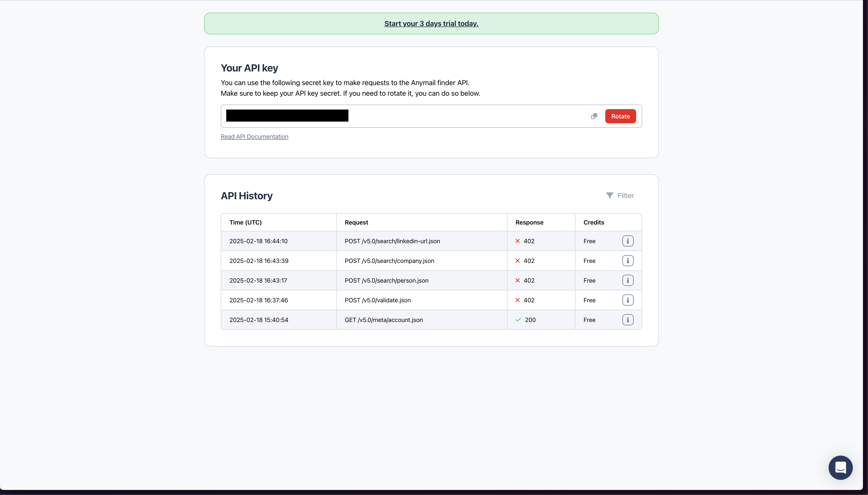Select the 200 response code value
Viewport: 868px width, 495px height.
[530, 320]
